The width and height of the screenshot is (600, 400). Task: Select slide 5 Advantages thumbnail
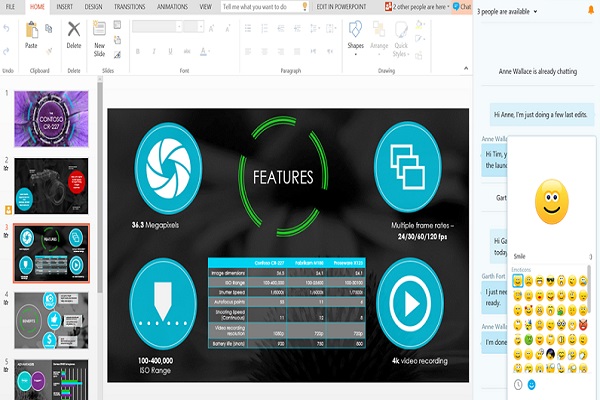[x=51, y=379]
